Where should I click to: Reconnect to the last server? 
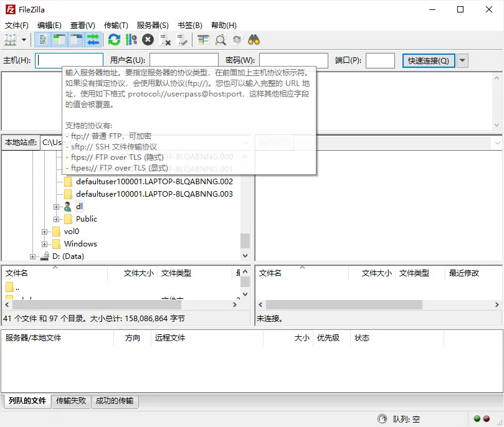click(182, 40)
